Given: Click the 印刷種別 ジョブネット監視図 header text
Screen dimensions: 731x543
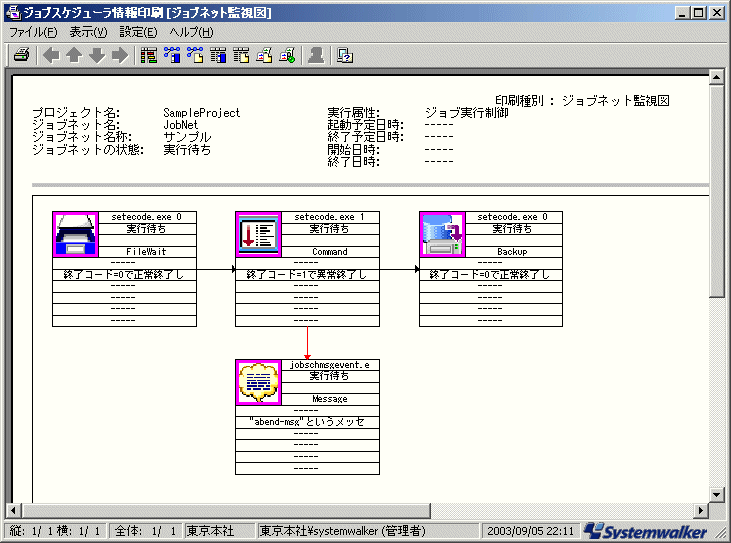Looking at the screenshot, I should [x=582, y=101].
